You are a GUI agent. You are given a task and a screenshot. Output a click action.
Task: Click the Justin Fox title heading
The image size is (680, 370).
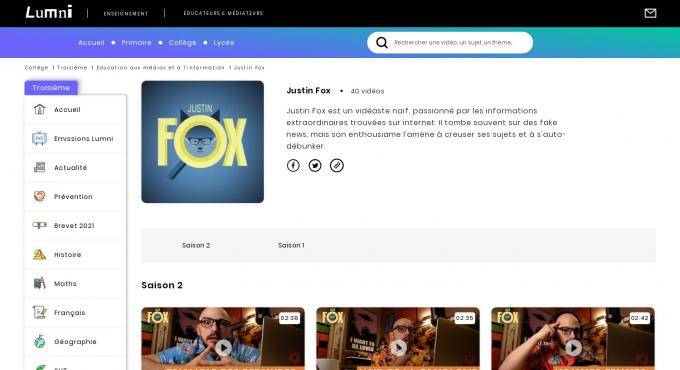pos(308,91)
